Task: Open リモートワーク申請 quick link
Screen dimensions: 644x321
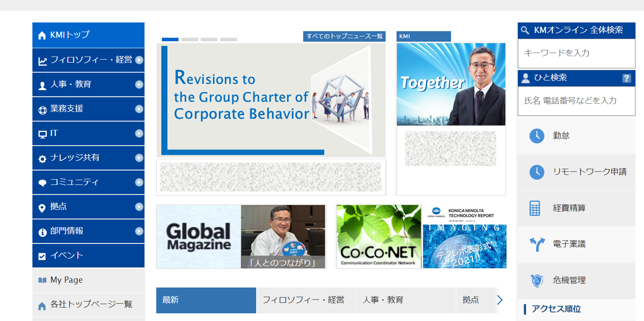Action: [x=576, y=172]
